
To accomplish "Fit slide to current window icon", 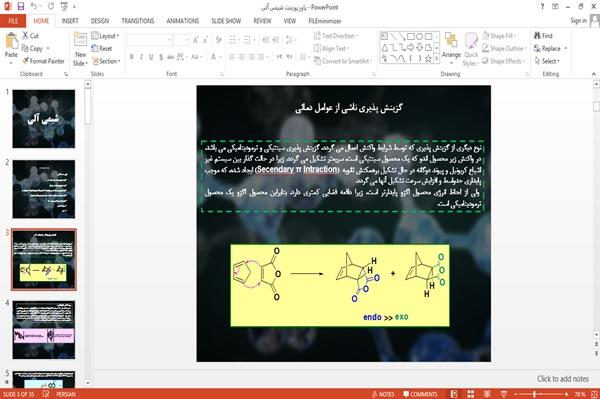I will (594, 394).
